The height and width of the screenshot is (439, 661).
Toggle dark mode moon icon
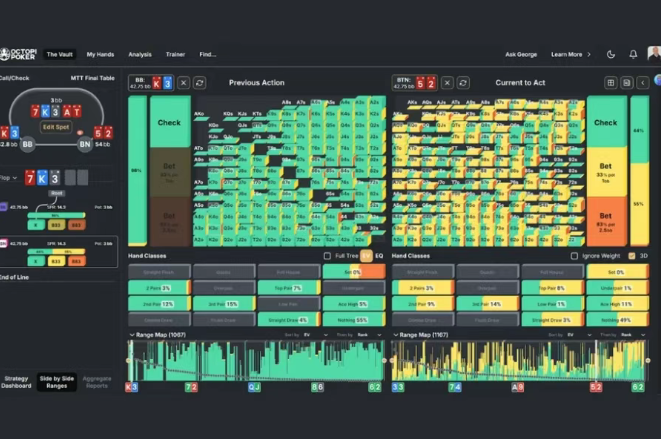(611, 54)
